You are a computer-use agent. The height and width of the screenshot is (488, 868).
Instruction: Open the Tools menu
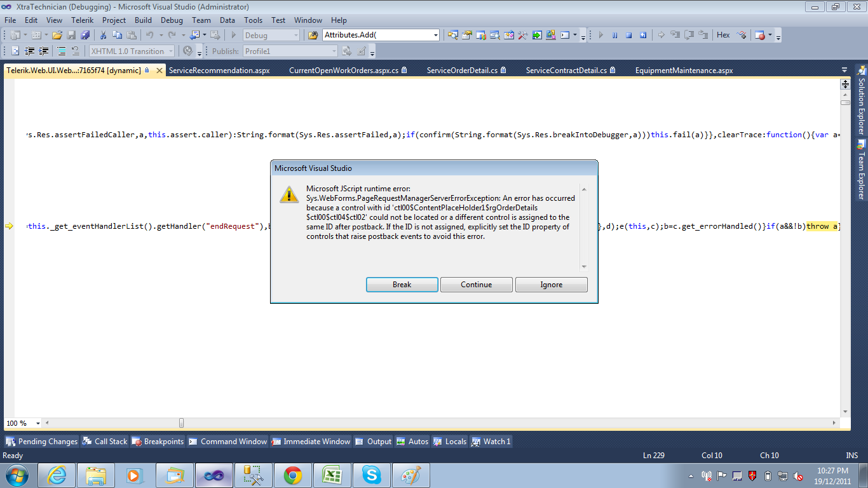254,20
